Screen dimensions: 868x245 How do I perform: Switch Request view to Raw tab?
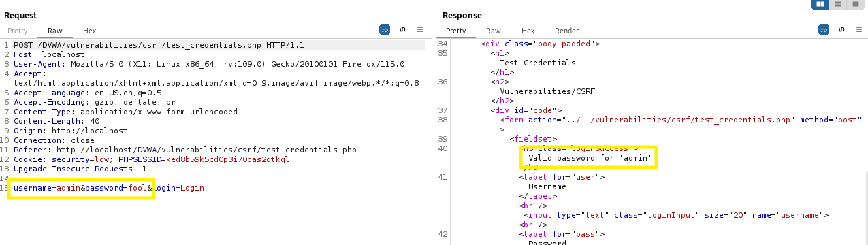55,31
